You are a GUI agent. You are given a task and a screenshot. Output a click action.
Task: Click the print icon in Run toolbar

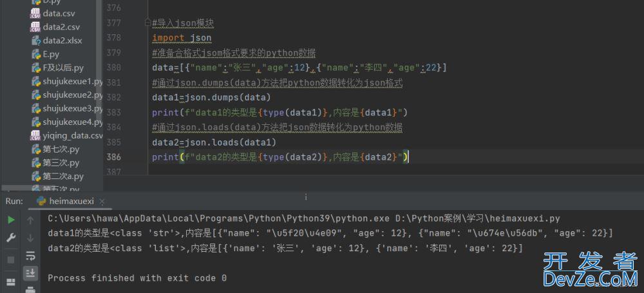point(30,289)
